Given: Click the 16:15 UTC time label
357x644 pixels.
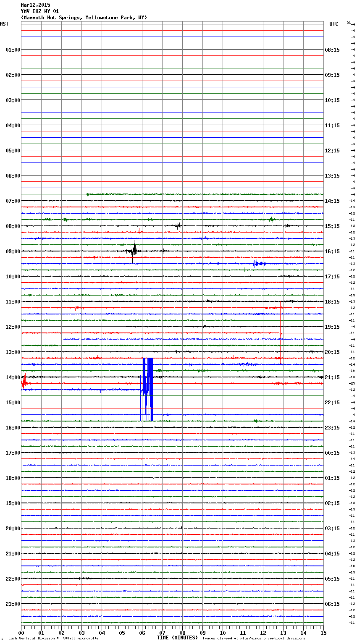Looking at the screenshot, I should tap(332, 251).
